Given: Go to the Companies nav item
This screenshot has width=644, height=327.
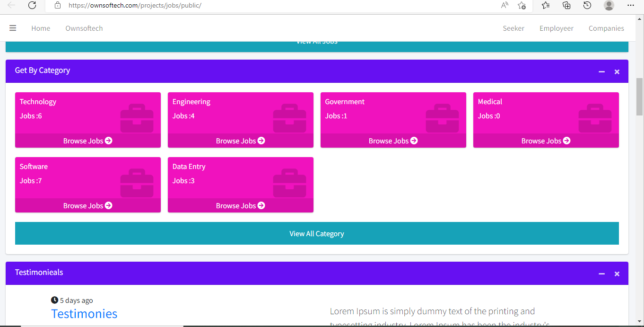Looking at the screenshot, I should coord(606,28).
